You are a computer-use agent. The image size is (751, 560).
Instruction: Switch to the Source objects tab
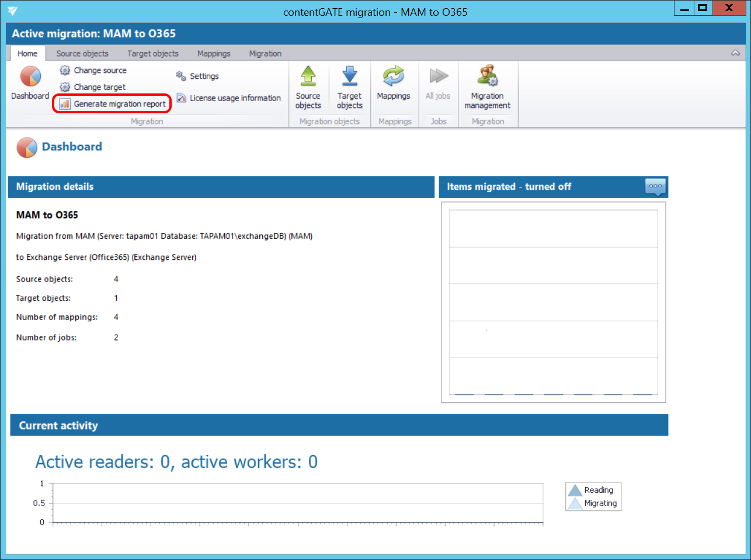click(x=82, y=53)
